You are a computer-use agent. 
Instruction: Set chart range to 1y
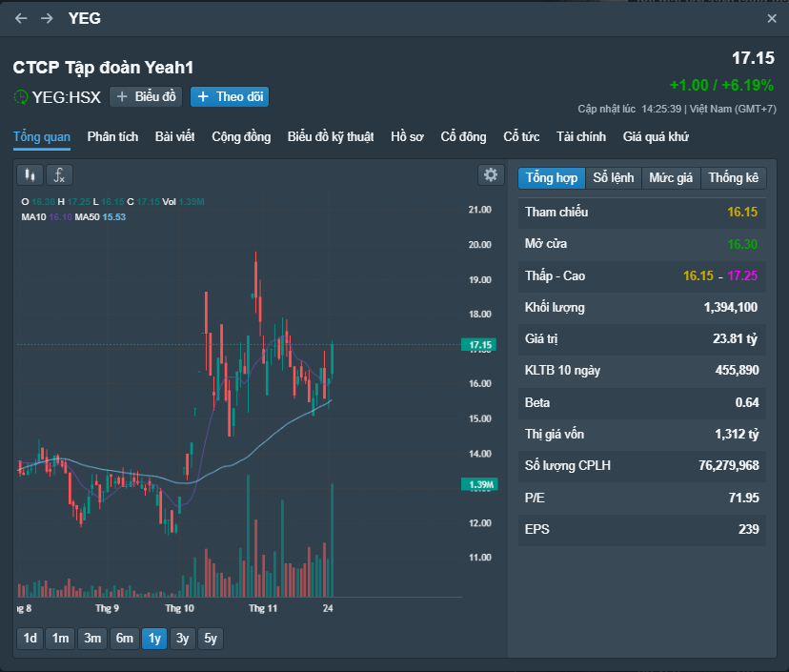click(154, 639)
